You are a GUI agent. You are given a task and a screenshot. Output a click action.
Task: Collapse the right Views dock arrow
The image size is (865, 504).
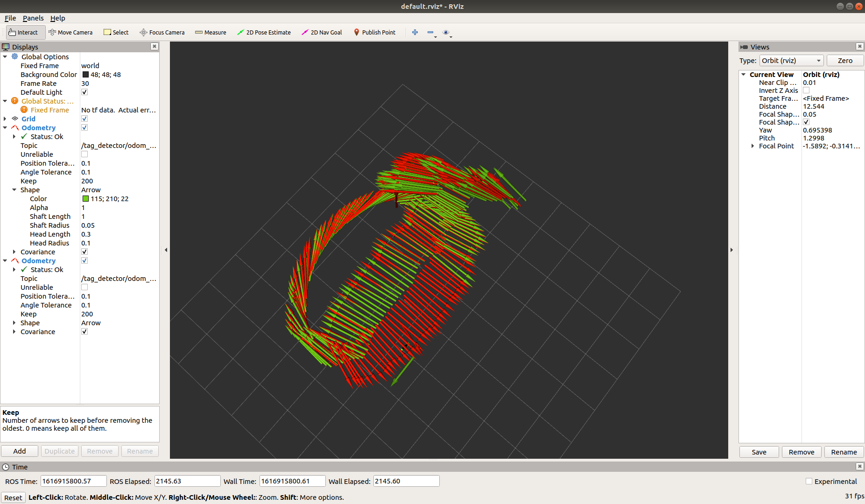[731, 250]
